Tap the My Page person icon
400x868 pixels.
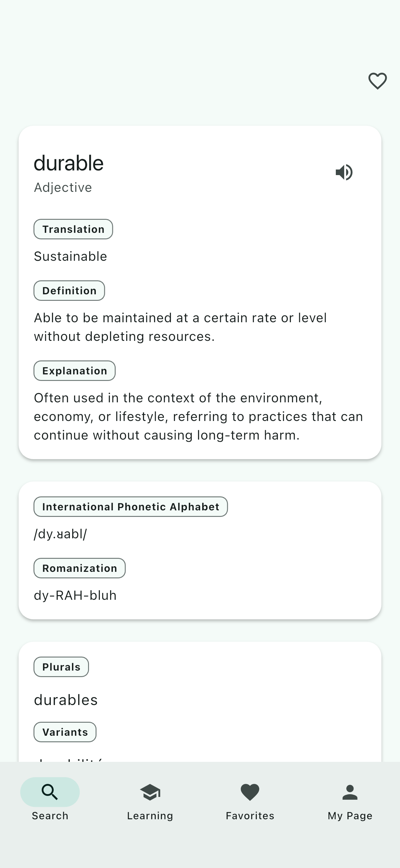pyautogui.click(x=350, y=792)
